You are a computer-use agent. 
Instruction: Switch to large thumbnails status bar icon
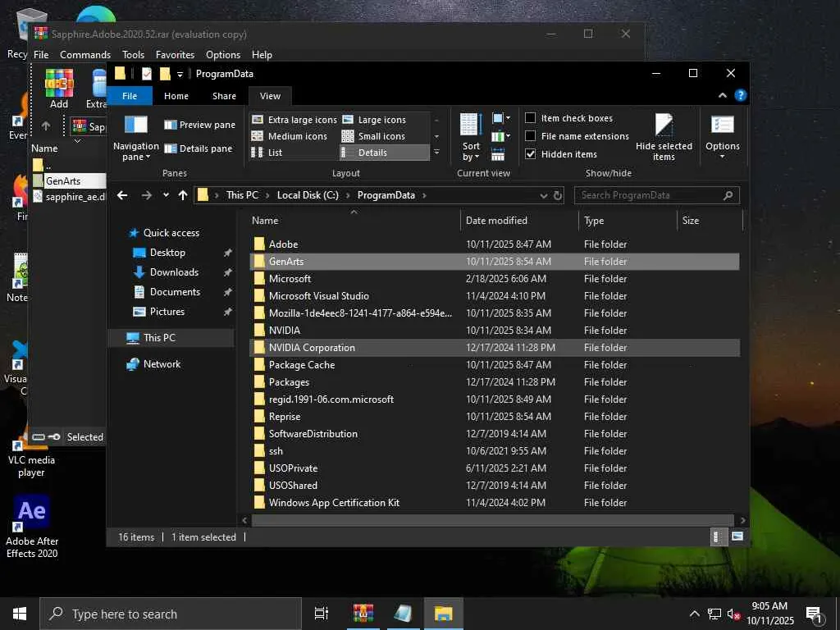[737, 536]
